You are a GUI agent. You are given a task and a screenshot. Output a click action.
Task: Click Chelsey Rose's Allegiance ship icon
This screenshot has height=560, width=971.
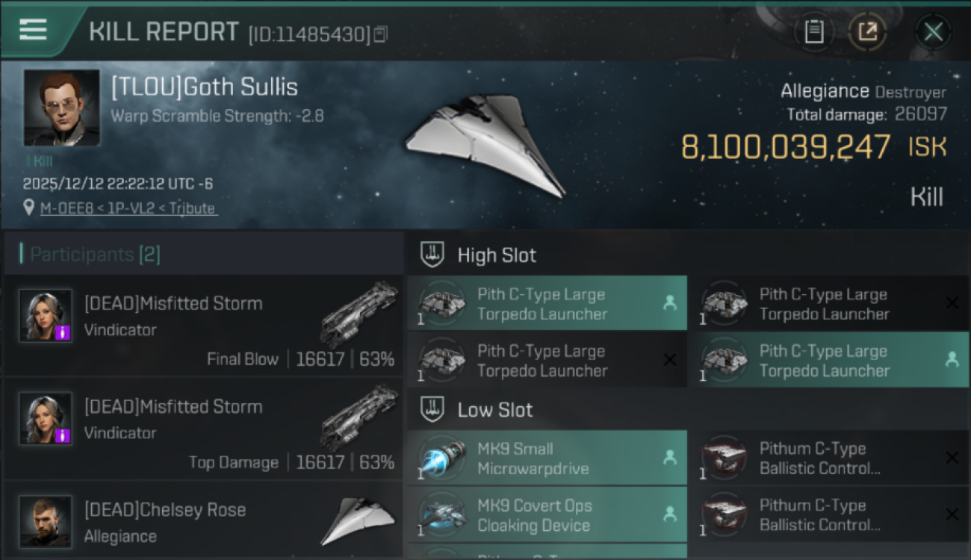(x=357, y=520)
